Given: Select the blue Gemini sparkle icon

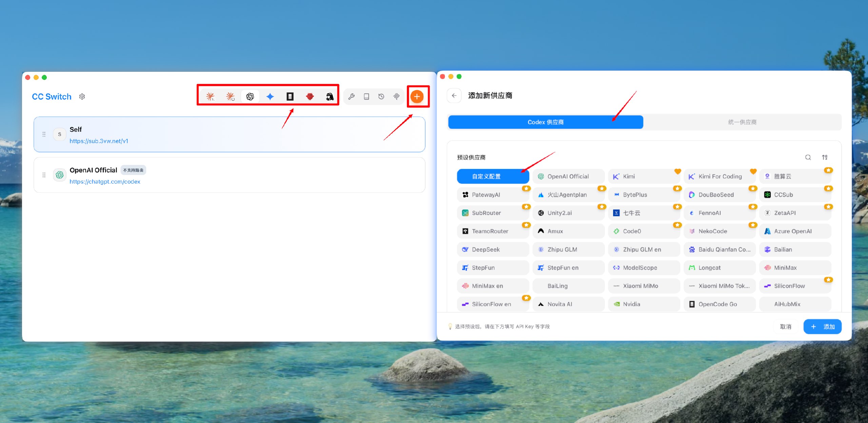Looking at the screenshot, I should click(270, 97).
